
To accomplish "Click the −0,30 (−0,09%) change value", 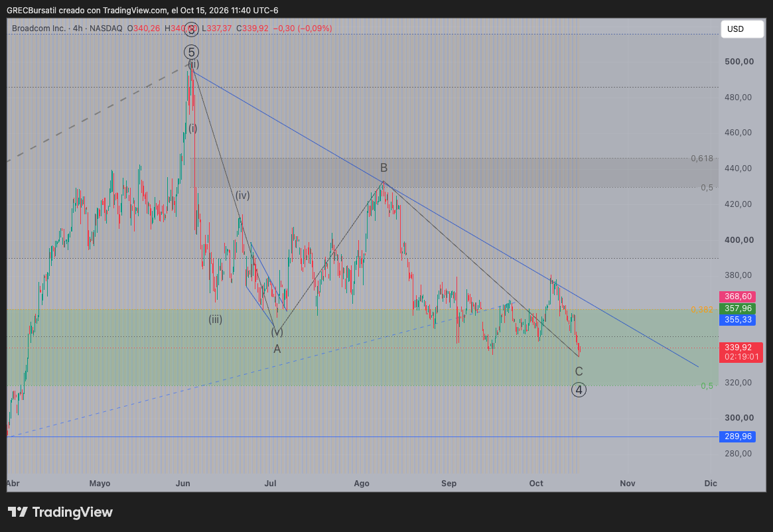I will click(x=302, y=29).
